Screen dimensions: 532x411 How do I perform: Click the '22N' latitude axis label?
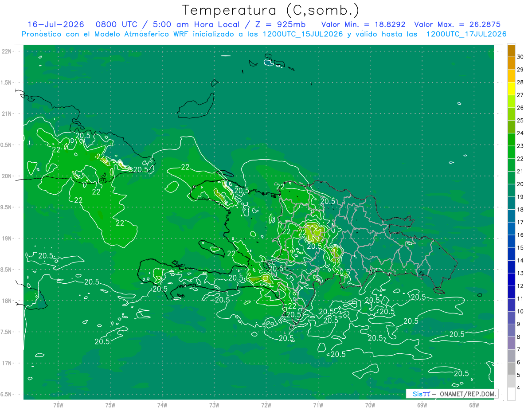(7, 51)
